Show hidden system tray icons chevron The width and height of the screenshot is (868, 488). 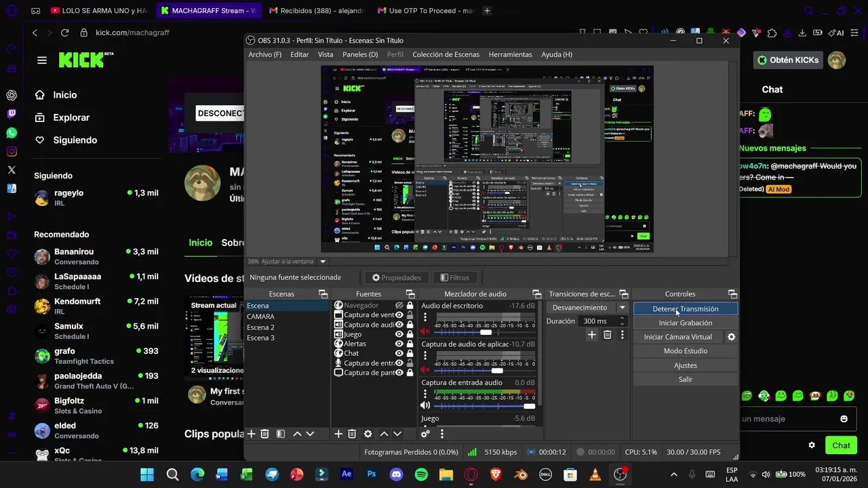point(673,474)
